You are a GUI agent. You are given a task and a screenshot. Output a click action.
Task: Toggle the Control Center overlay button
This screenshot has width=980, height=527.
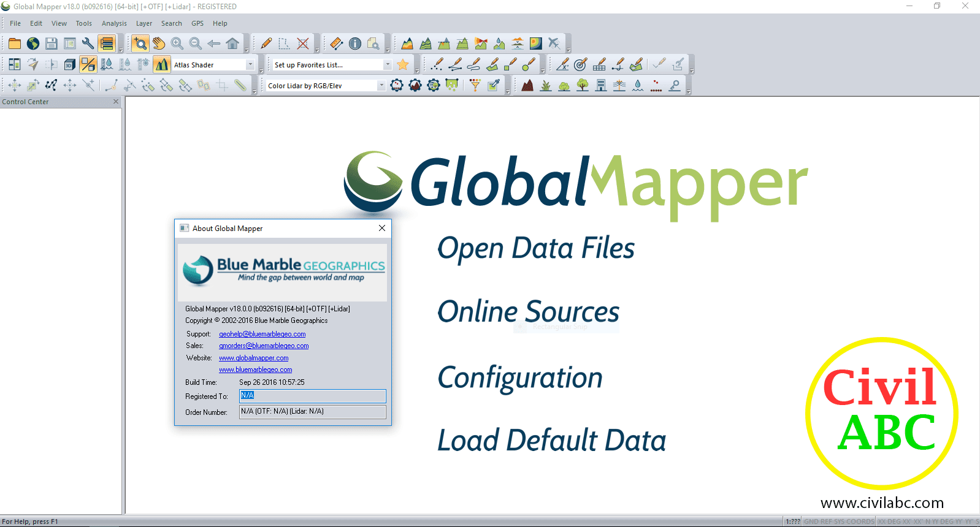pyautogui.click(x=107, y=44)
